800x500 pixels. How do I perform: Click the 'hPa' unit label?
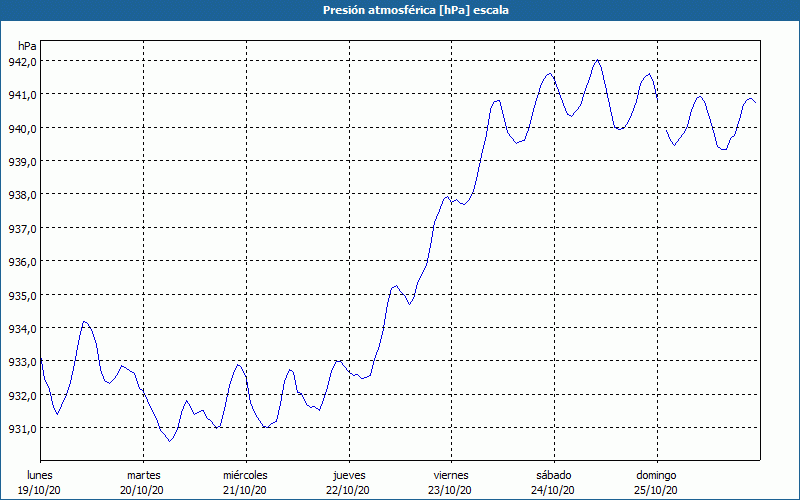(x=27, y=46)
